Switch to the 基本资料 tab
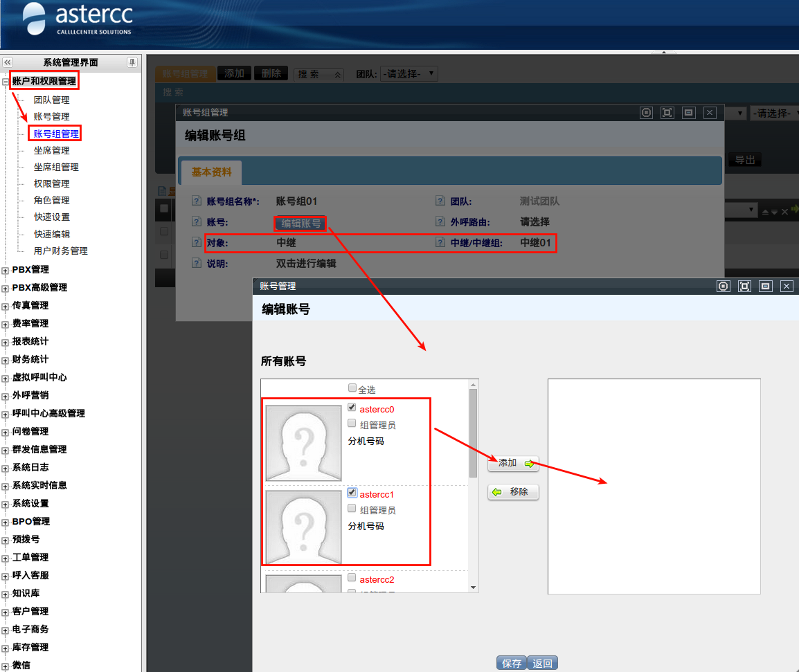 211,172
